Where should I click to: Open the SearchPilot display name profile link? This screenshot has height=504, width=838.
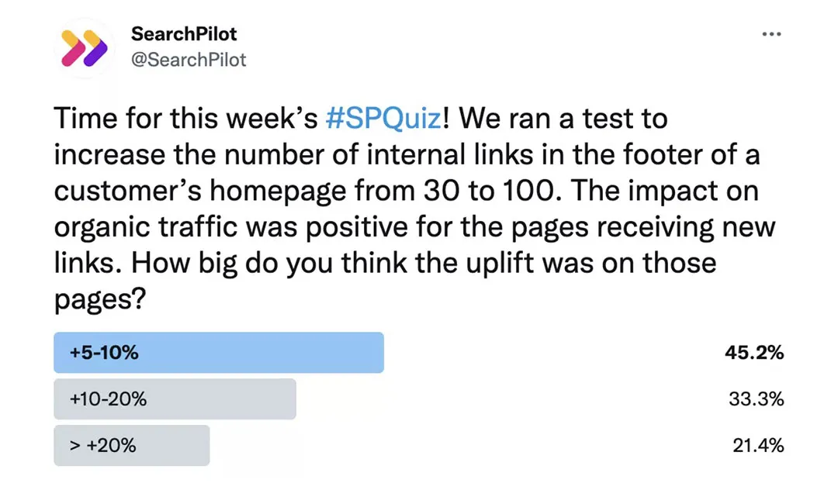(x=184, y=34)
